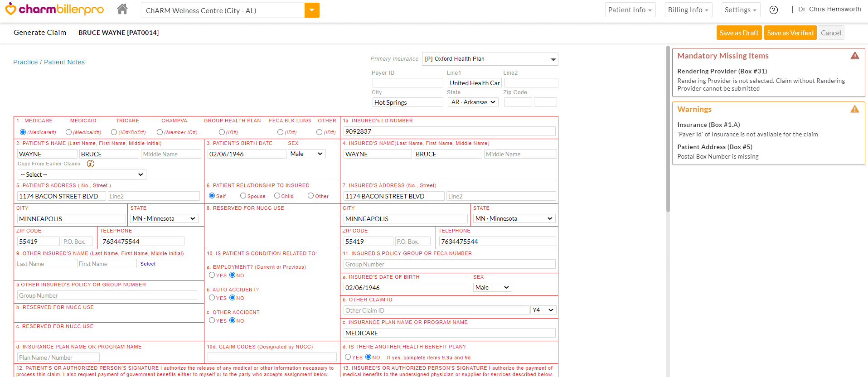This screenshot has height=377, width=868.
Task: Open the facility selector orange arrow
Action: 312,10
